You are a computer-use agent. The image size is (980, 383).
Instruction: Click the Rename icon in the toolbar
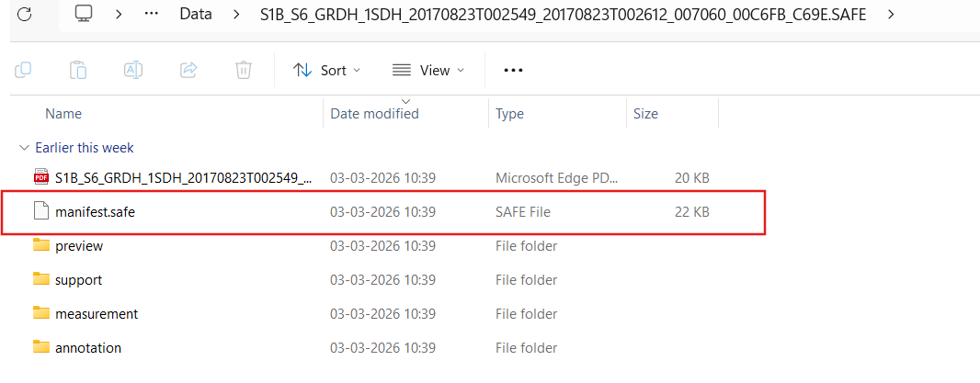(x=133, y=70)
